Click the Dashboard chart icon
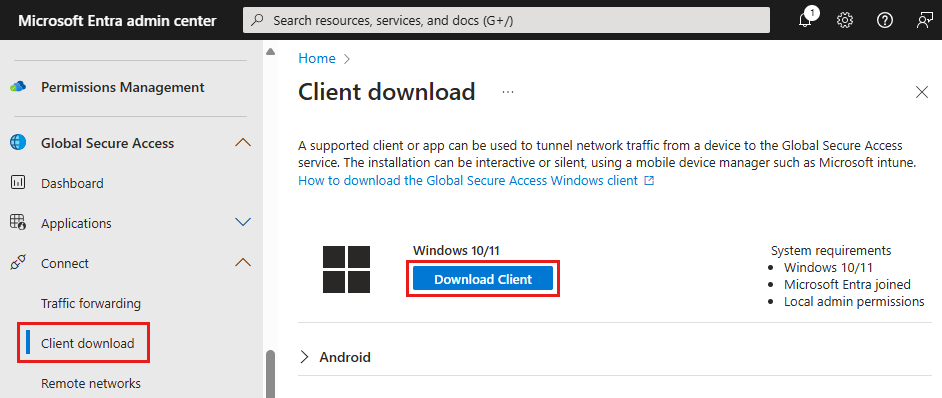The width and height of the screenshot is (942, 398). (18, 183)
